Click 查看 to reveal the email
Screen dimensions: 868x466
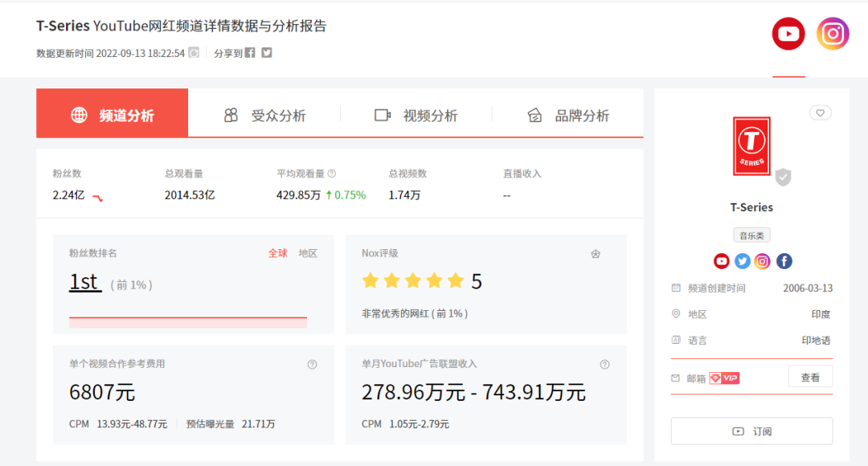(809, 378)
